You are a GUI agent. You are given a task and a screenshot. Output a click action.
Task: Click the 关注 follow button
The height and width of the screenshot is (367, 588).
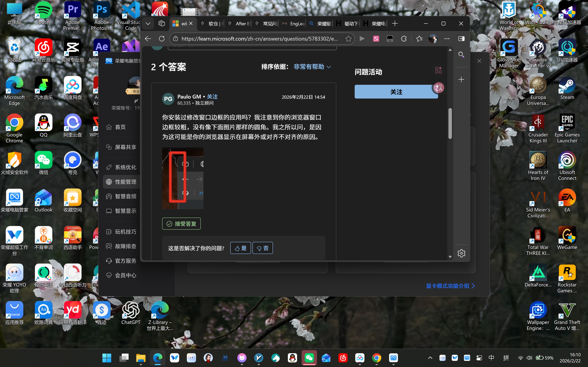coord(396,91)
